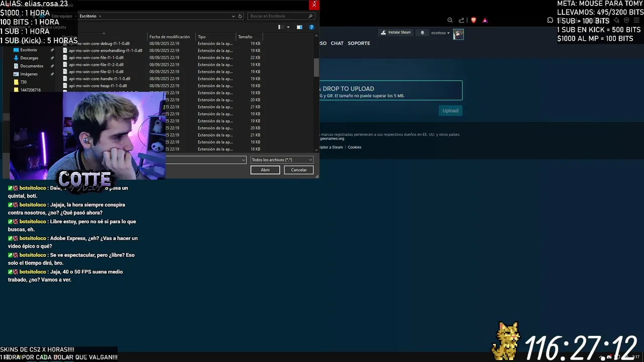This screenshot has width=644, height=362.
Task: Click the file icon of api-ms-win-core-heap-l1-1-0.dll
Action: pos(65,86)
